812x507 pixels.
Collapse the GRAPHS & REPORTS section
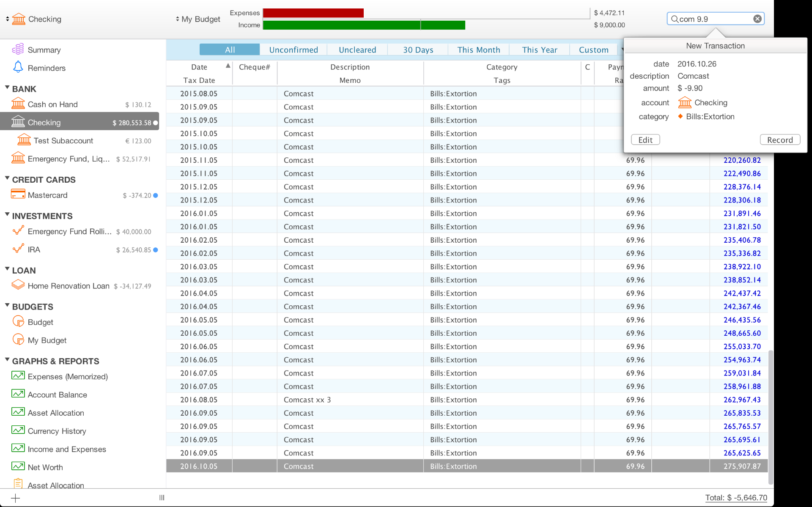[7, 360]
